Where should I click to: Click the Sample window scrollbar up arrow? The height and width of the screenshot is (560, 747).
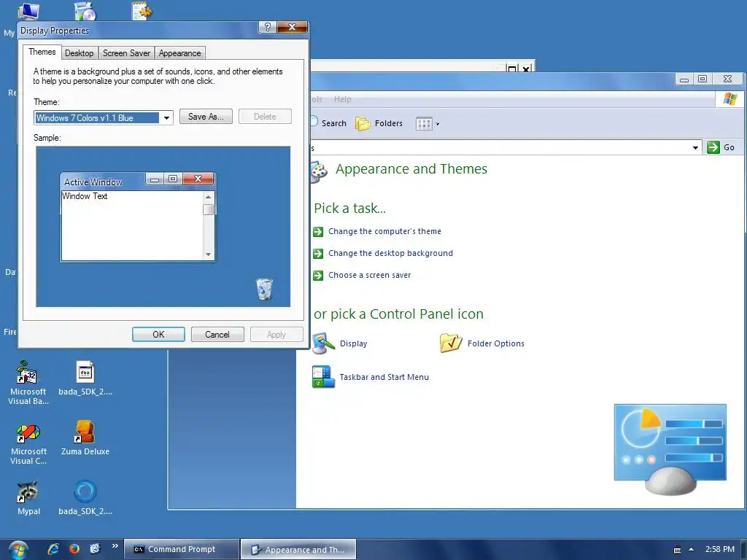tap(208, 197)
